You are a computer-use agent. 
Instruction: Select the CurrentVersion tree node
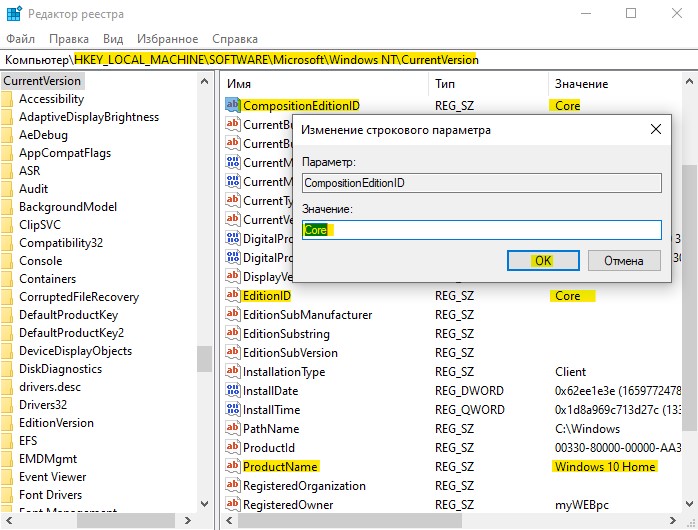click(42, 81)
